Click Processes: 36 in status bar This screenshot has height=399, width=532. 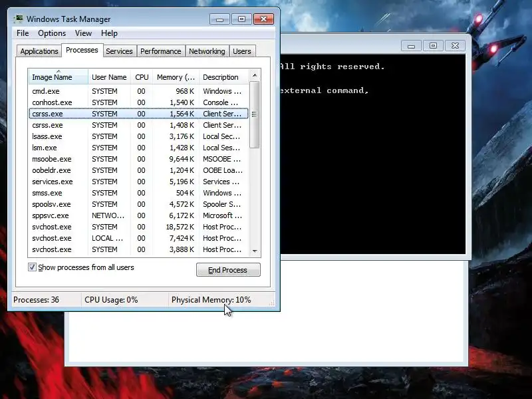(x=36, y=300)
